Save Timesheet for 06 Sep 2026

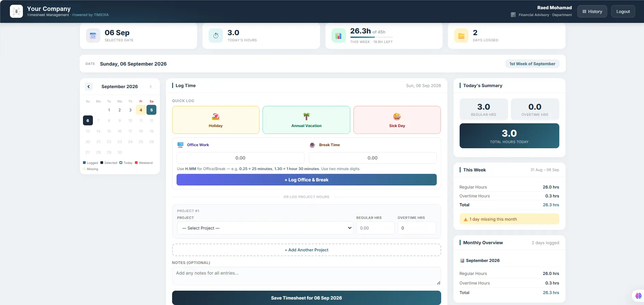pyautogui.click(x=307, y=298)
